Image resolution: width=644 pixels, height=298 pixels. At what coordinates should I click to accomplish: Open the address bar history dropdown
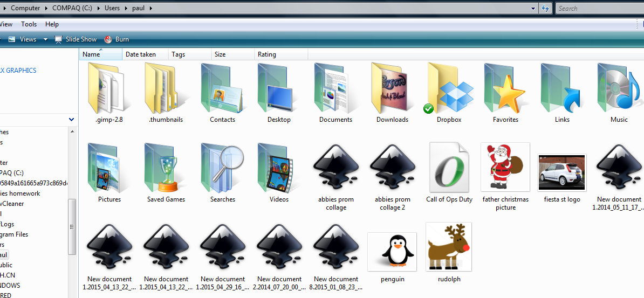coord(533,8)
